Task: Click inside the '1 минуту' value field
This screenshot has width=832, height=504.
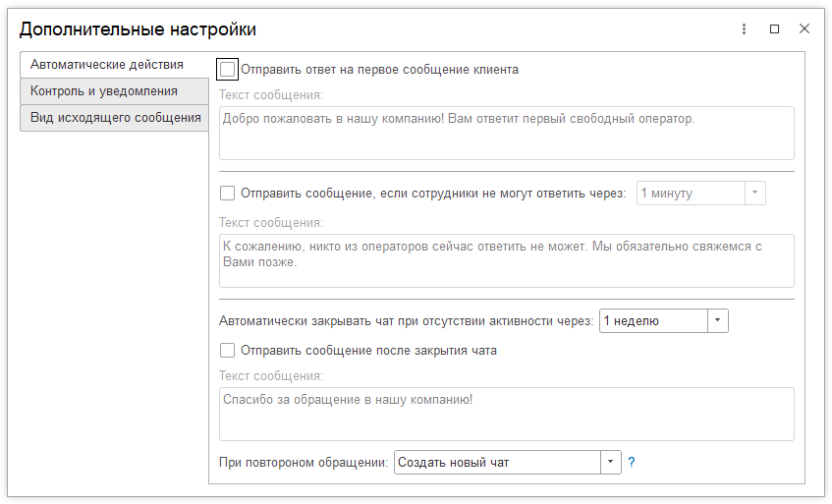Action: point(691,194)
